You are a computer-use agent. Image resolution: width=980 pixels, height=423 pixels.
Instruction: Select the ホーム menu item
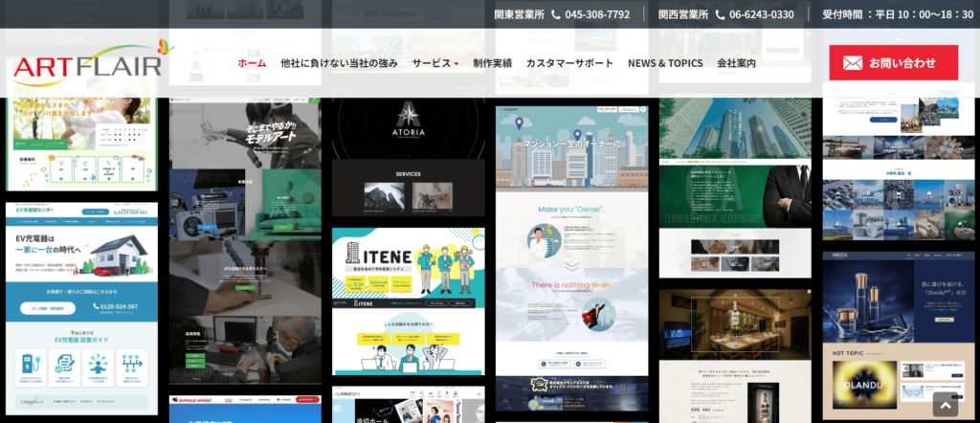pos(252,63)
